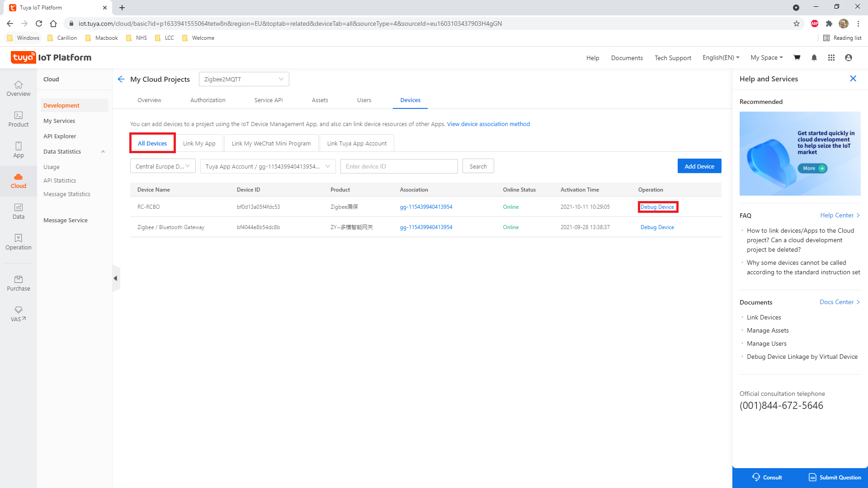Click Debug Device for Zigbee / Bluetooth Gateway

coord(657,227)
